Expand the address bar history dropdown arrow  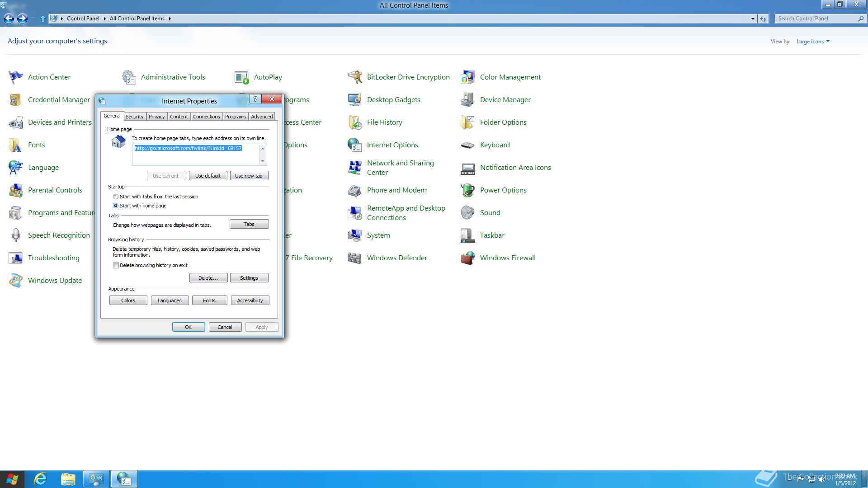753,19
